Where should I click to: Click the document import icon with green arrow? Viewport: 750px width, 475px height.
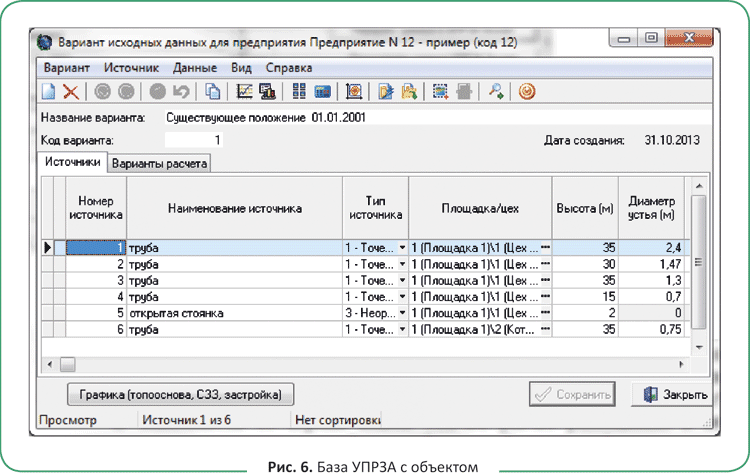click(x=409, y=91)
